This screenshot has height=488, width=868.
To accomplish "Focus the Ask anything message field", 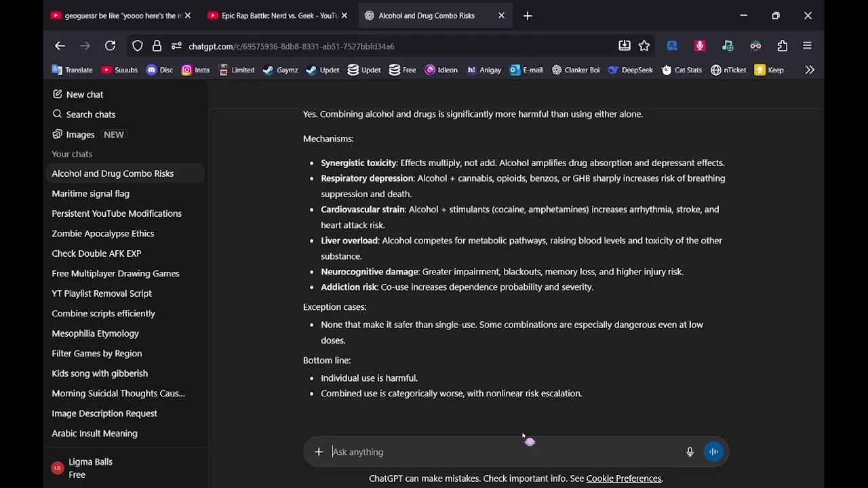I will pos(505,452).
